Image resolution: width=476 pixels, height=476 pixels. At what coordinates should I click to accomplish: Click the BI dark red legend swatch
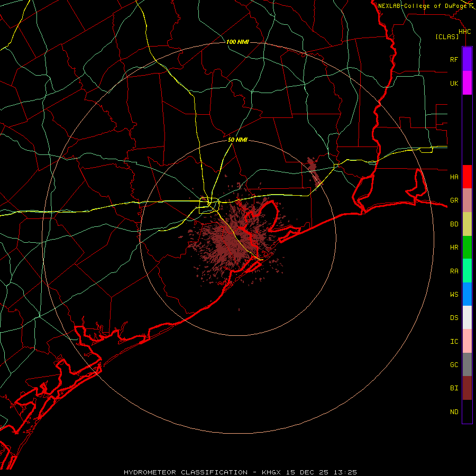(x=467, y=388)
